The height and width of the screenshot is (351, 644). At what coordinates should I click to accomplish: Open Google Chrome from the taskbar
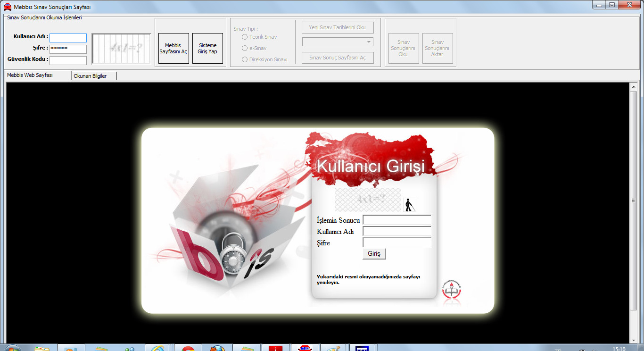[x=188, y=348]
